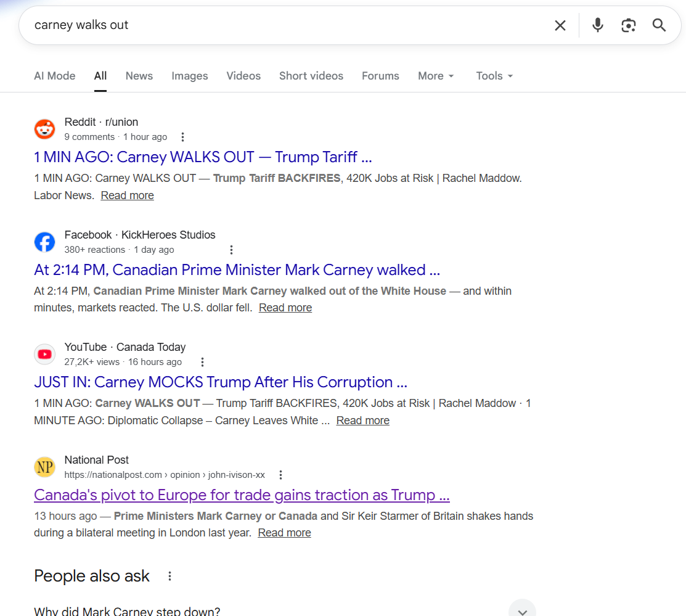Click the Reddit logo favicon
Screen dimensions: 686x616
click(44, 129)
